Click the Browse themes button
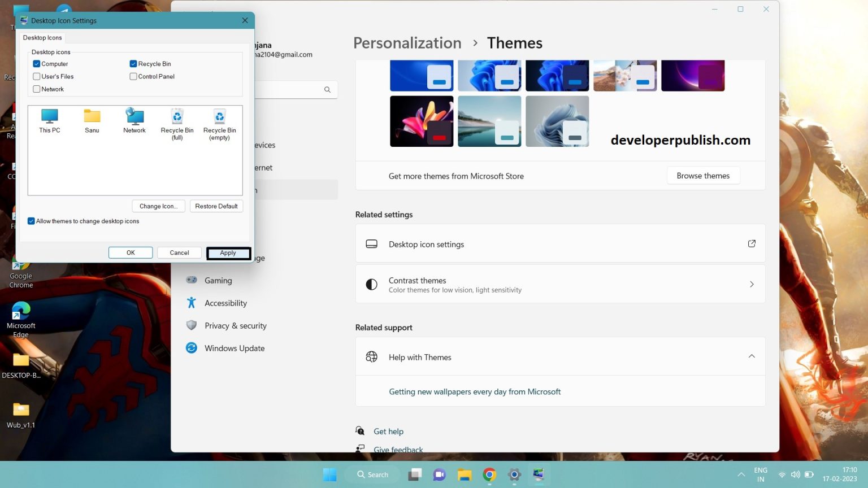 703,176
